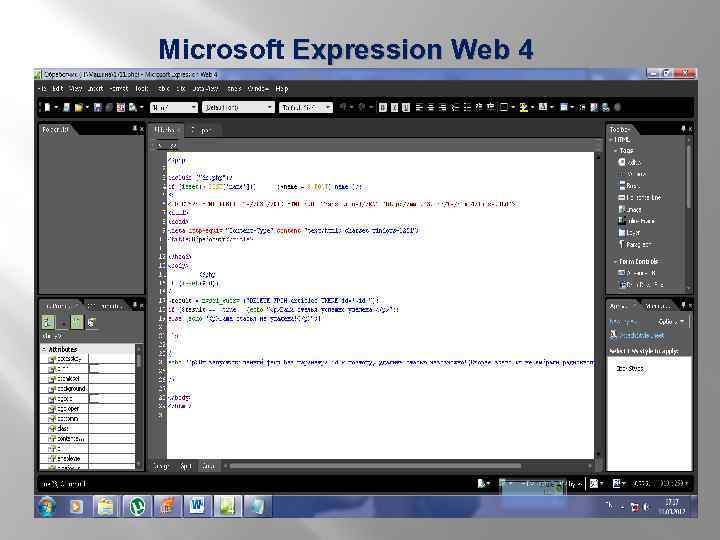720x540 pixels.
Task: Open the Highlight color dropdown arrow
Action: coord(532,107)
